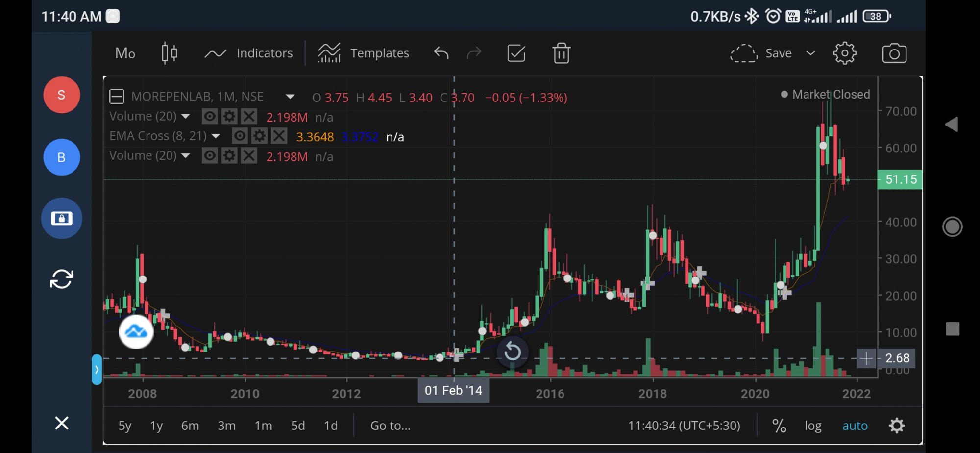Collapse the legend with the minus box icon
Screen dimensions: 980x453
117,97
